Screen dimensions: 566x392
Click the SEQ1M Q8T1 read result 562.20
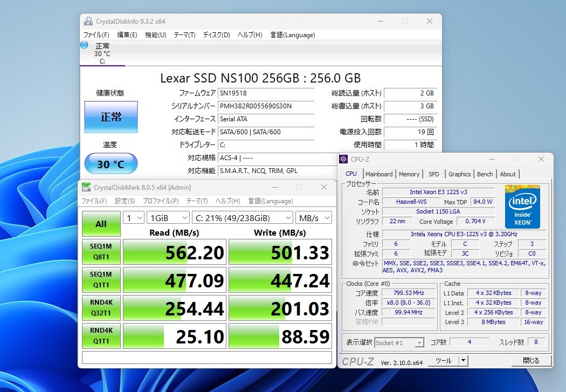tap(175, 252)
